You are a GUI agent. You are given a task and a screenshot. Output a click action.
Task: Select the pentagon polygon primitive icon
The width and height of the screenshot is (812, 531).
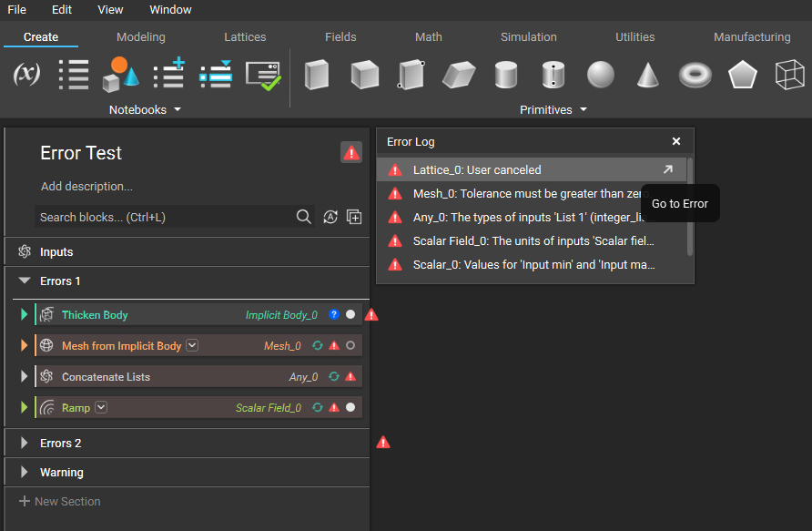(743, 75)
